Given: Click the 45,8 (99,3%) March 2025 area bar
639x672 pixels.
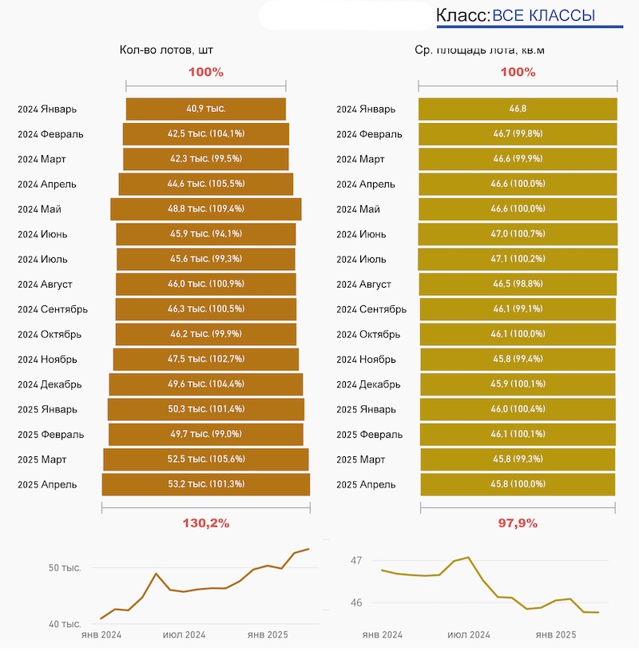Looking at the screenshot, I should (518, 459).
